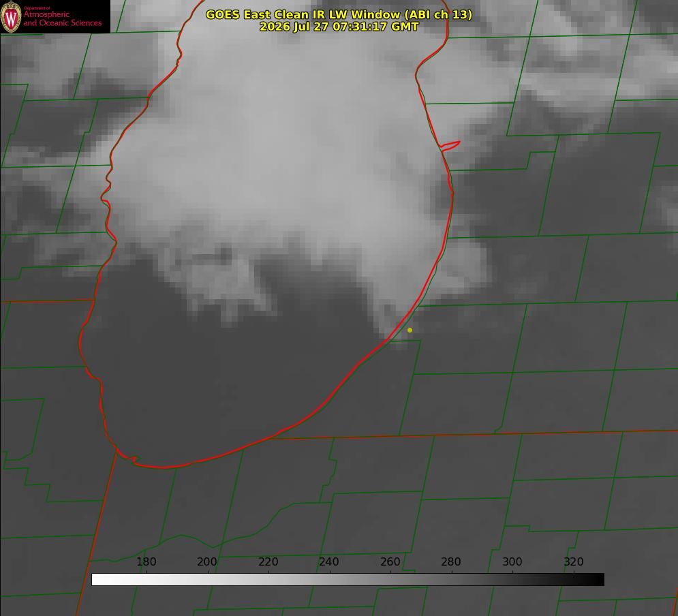
Task: Click the 200 tick label on the colorbar
Action: (x=206, y=561)
